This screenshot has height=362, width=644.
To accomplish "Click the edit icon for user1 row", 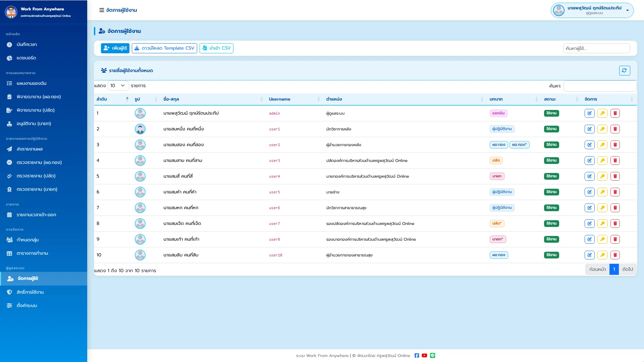I will [x=589, y=129].
